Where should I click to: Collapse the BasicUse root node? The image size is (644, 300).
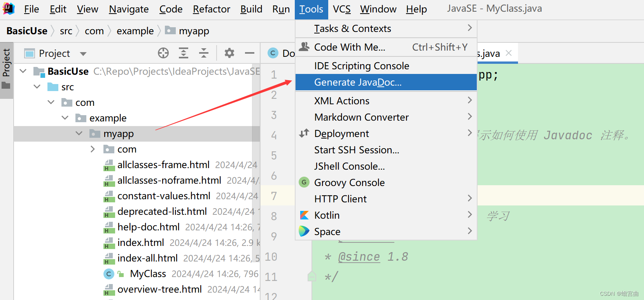[x=23, y=71]
